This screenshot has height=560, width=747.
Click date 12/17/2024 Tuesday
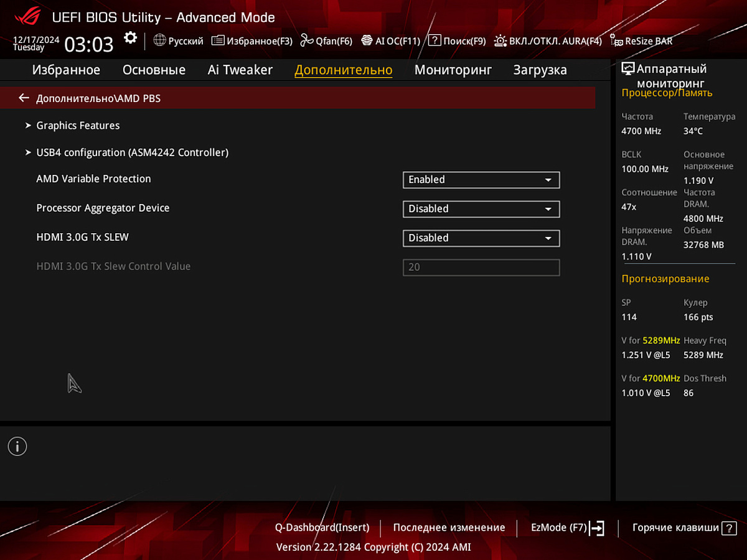coord(36,43)
